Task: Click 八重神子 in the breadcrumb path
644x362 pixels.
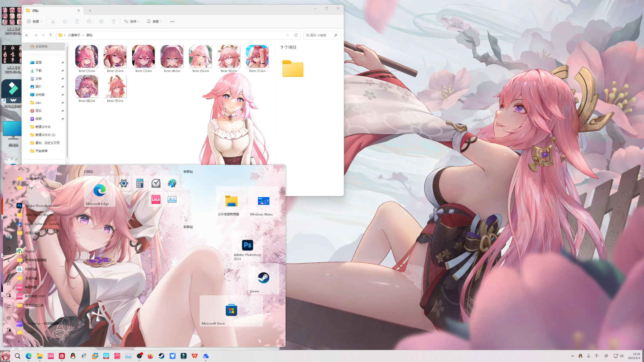Action: tap(74, 35)
